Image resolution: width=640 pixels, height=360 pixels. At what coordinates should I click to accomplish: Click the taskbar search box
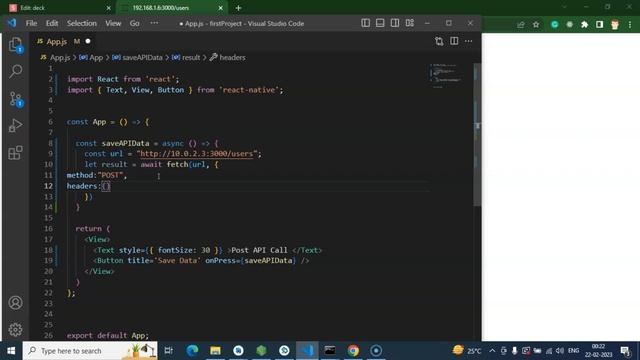point(90,351)
